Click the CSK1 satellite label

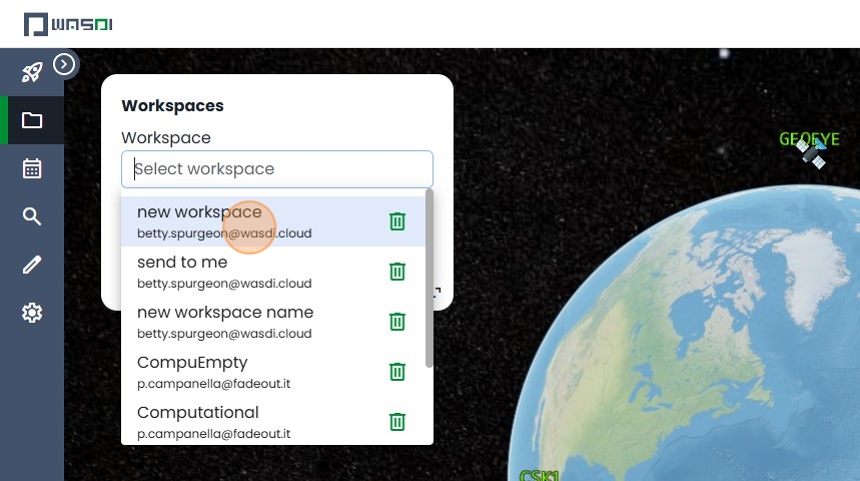[539, 475]
